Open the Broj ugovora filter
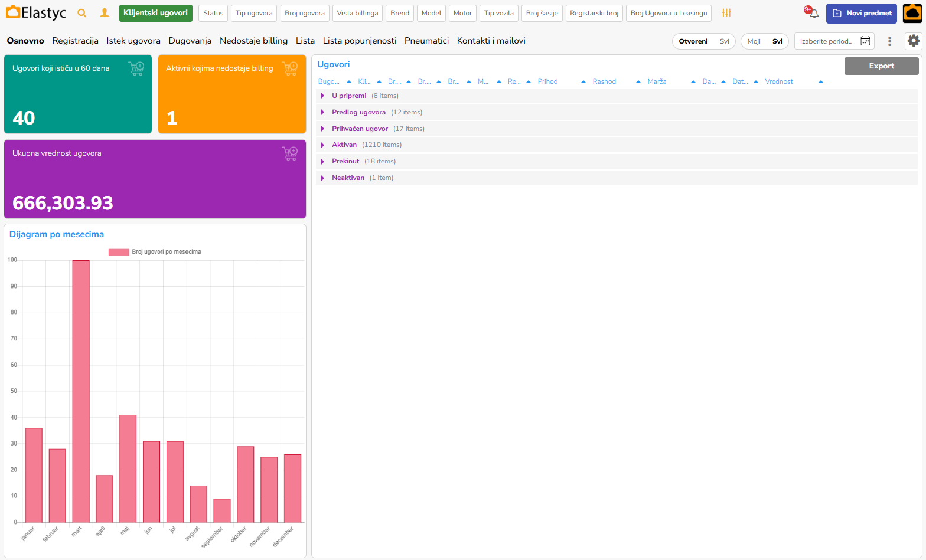Viewport: 926px width, 560px height. pyautogui.click(x=305, y=13)
